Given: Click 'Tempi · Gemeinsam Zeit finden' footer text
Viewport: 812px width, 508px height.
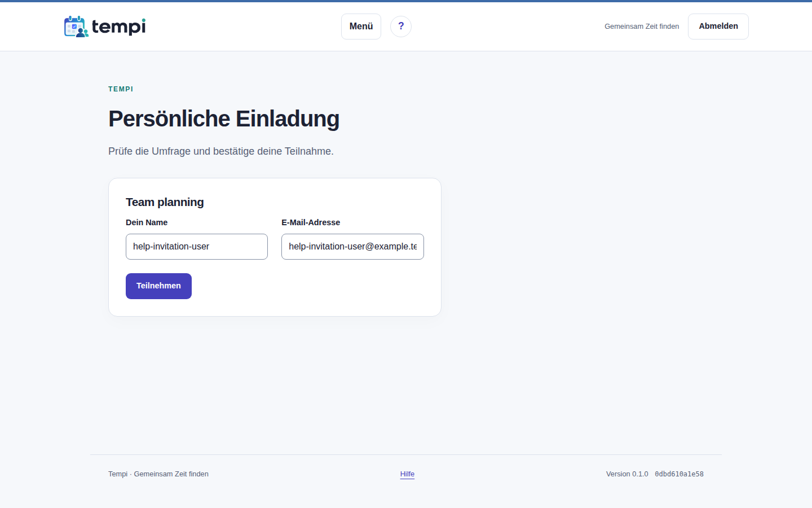Looking at the screenshot, I should [158, 474].
